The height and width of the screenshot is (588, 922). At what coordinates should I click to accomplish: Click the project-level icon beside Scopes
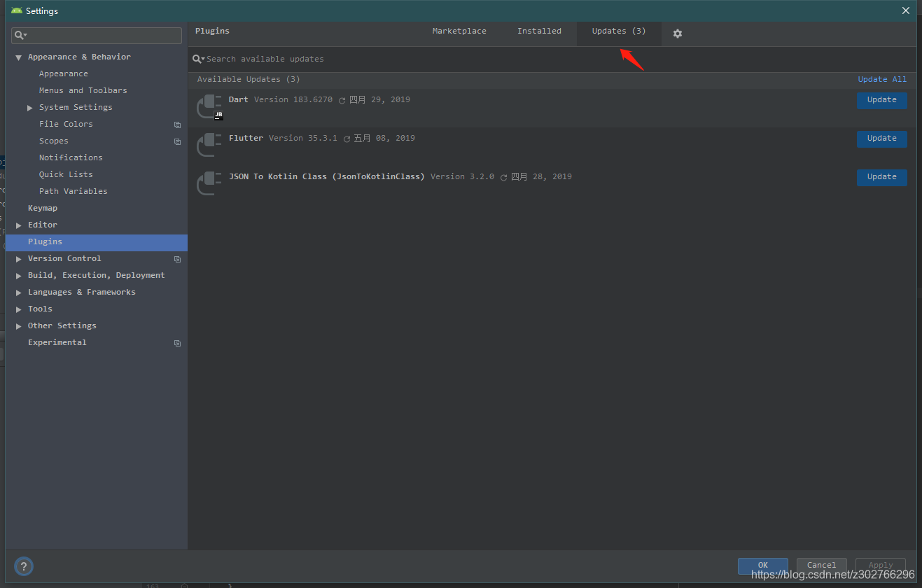click(177, 141)
